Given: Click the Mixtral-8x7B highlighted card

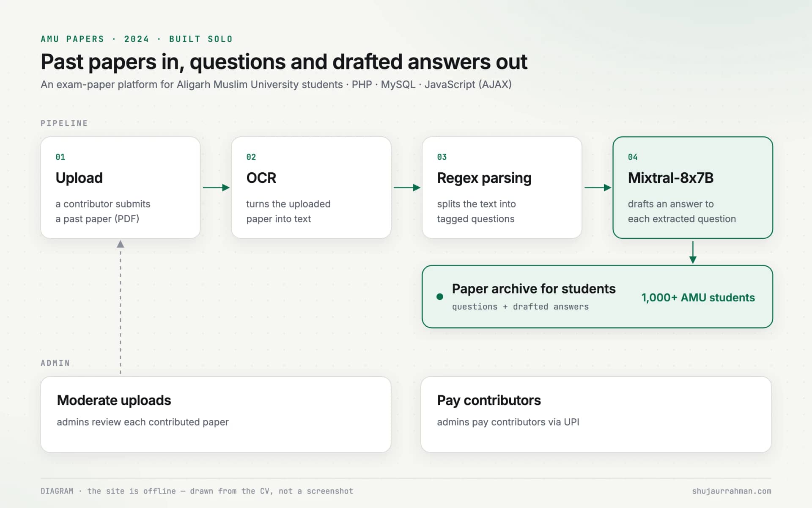Looking at the screenshot, I should pos(693,188).
